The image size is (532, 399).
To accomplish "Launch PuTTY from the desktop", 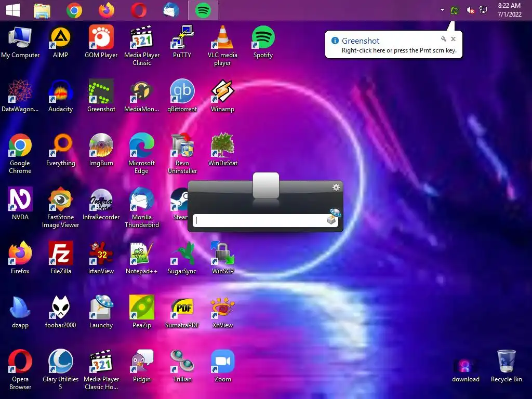I will tap(182, 43).
